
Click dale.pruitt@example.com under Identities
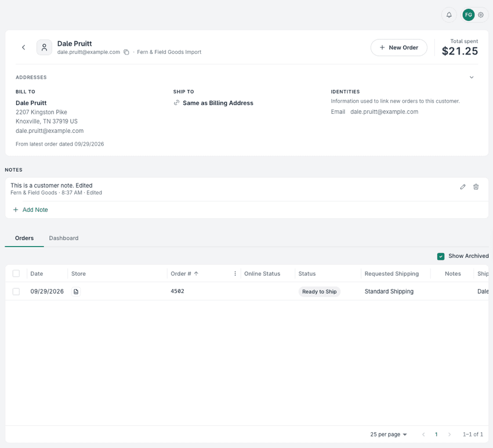pyautogui.click(x=384, y=111)
